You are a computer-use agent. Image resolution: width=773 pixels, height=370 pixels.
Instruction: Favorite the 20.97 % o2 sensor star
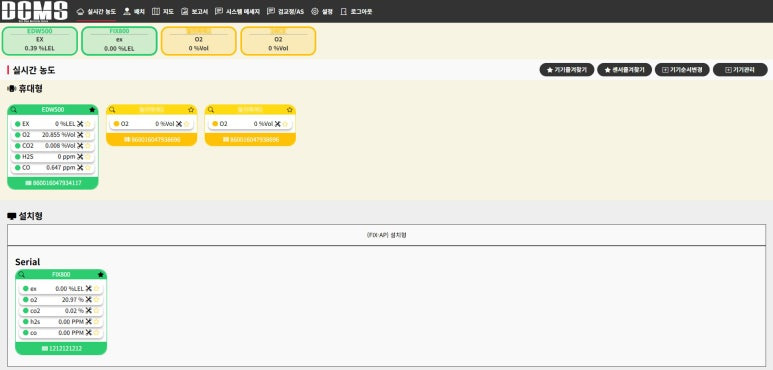pos(97,299)
